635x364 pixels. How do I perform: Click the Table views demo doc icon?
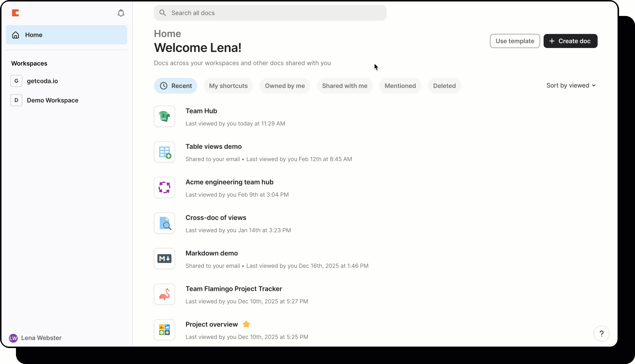coord(164,152)
